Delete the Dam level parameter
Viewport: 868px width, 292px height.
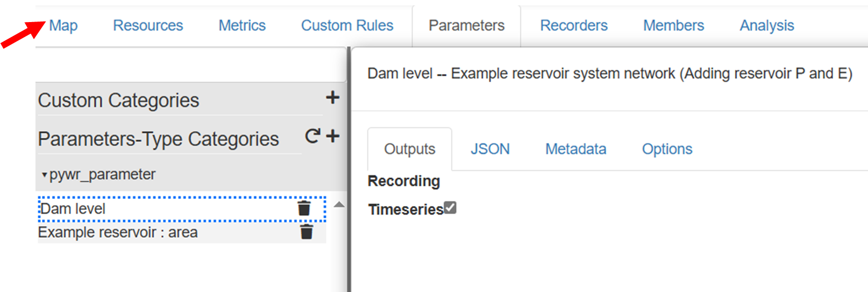(x=304, y=209)
